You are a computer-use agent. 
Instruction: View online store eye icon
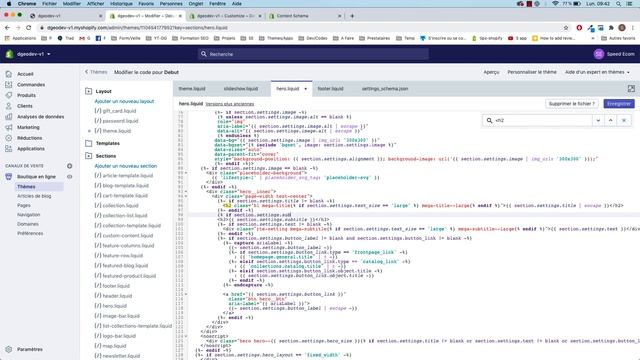pyautogui.click(x=69, y=177)
